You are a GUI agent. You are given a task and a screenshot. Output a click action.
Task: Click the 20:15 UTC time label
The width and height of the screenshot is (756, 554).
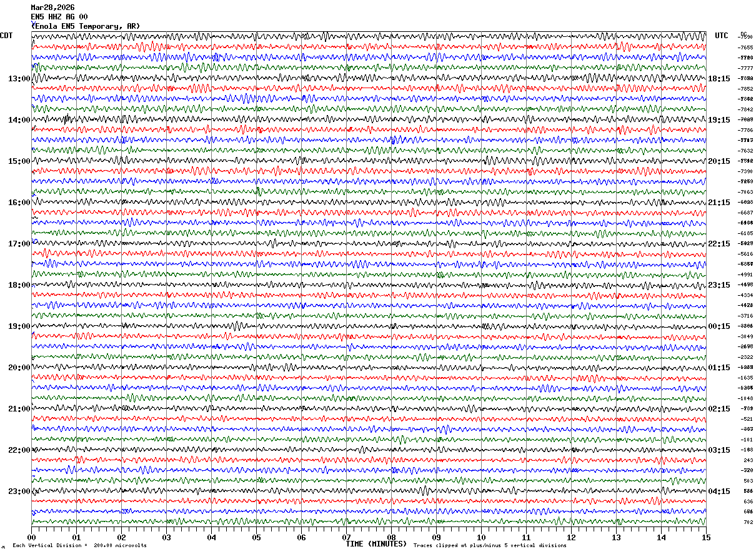point(719,161)
